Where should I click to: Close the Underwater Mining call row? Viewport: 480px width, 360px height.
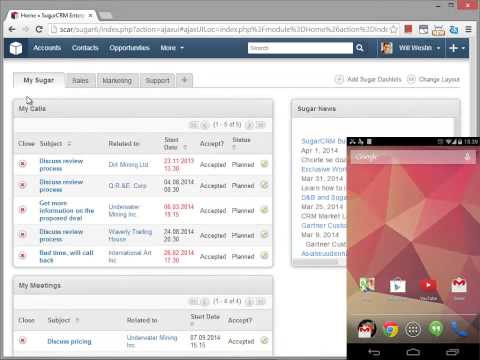[x=22, y=210]
